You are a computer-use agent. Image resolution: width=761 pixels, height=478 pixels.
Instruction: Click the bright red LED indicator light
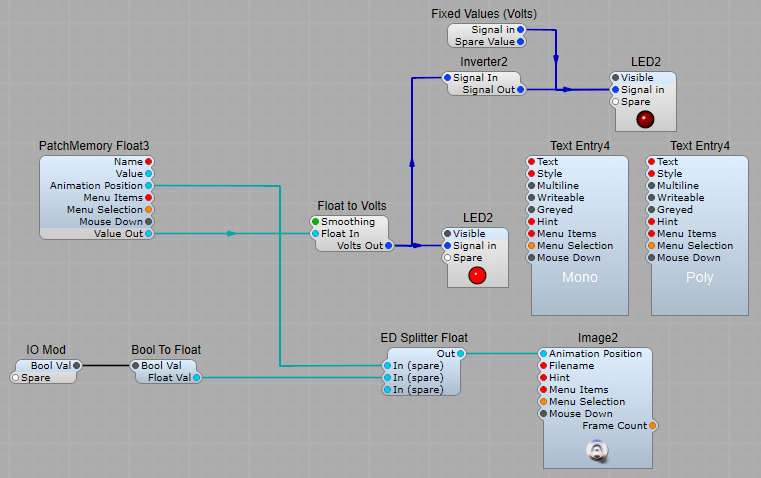pos(477,275)
